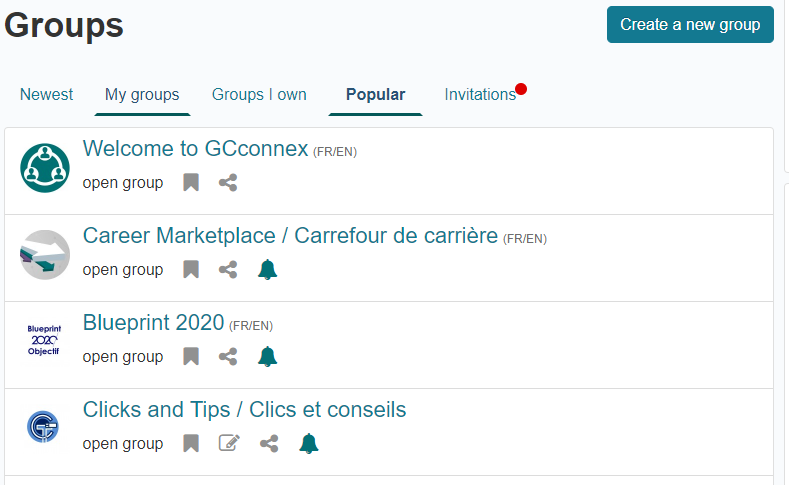Open the Invitations tab
The width and height of the screenshot is (789, 485).
[x=480, y=95]
